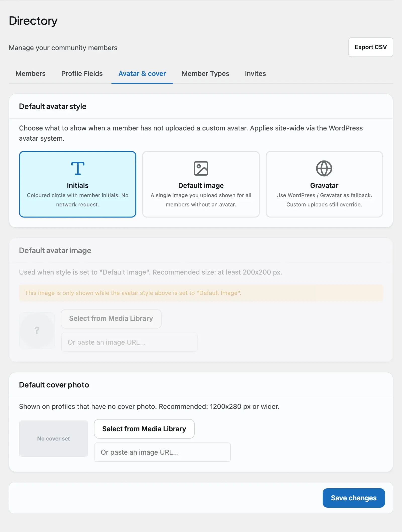Click the Save changes button
This screenshot has height=532, width=402.
coord(354,498)
